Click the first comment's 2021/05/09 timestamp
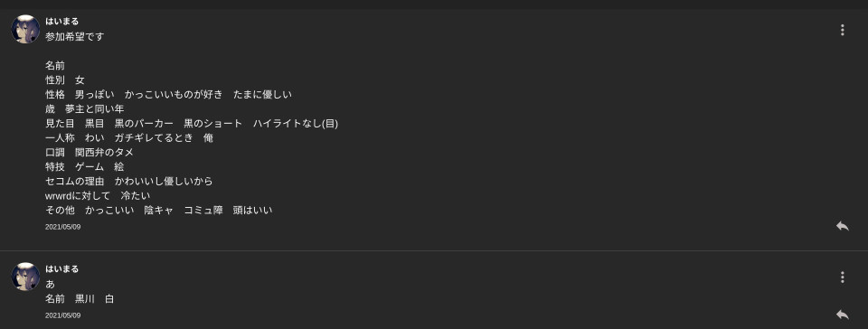The width and height of the screenshot is (868, 329). pos(63,227)
